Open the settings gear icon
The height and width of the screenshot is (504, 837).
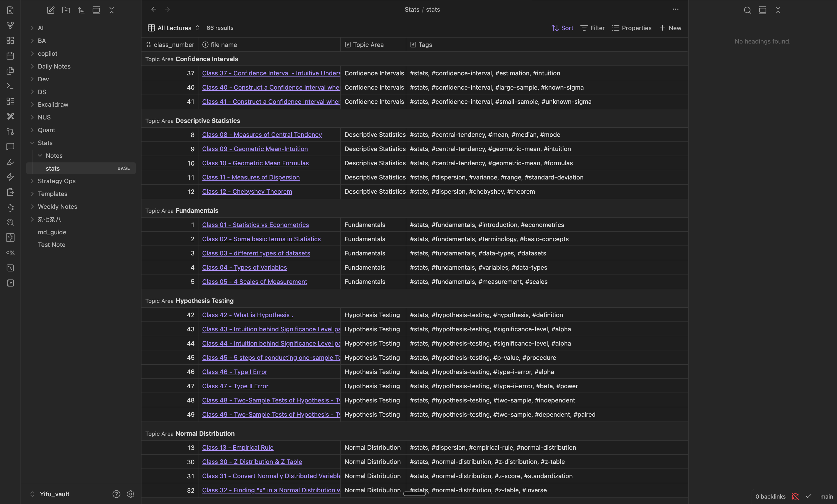(x=131, y=494)
